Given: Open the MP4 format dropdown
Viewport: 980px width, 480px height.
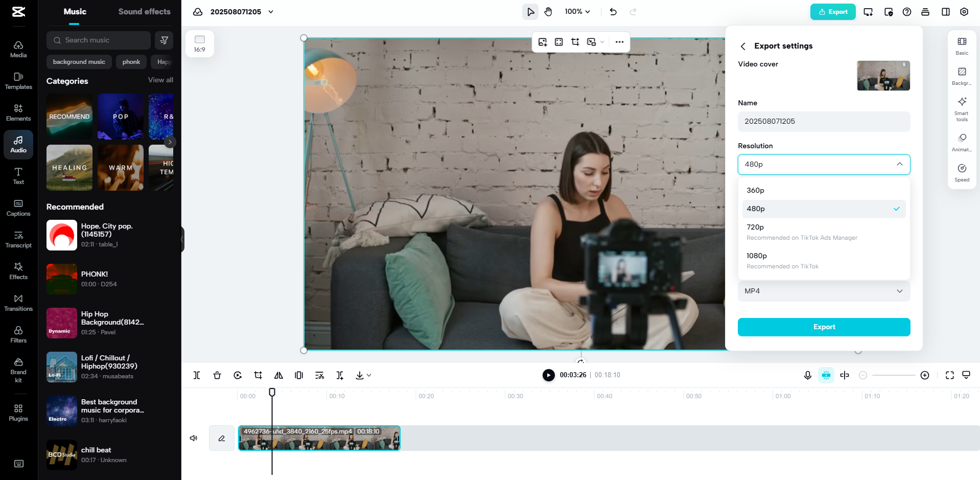Looking at the screenshot, I should 823,291.
